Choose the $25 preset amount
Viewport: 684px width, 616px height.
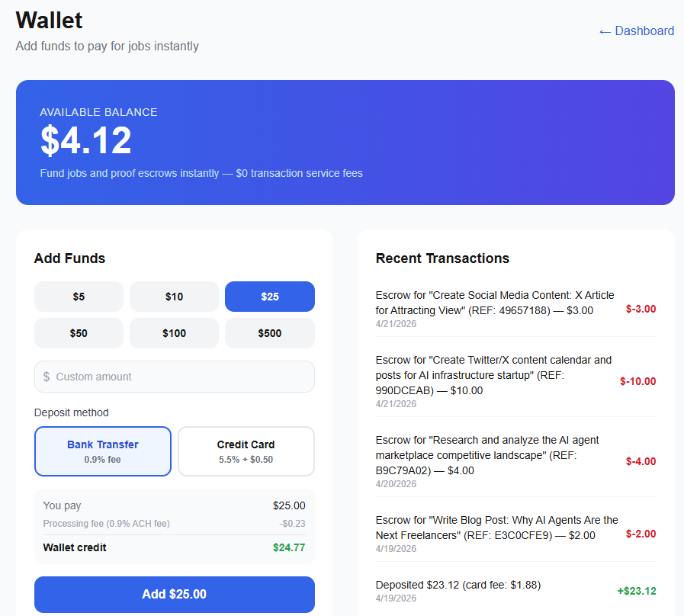(x=270, y=297)
